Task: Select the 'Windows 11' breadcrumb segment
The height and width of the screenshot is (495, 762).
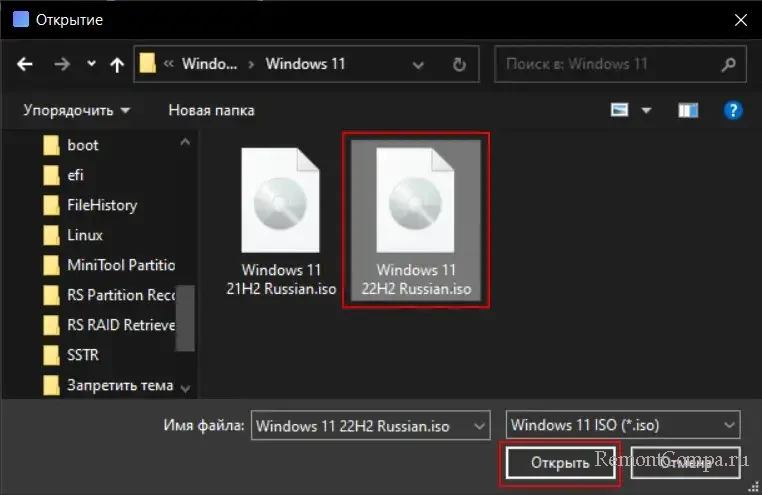Action: [x=305, y=64]
